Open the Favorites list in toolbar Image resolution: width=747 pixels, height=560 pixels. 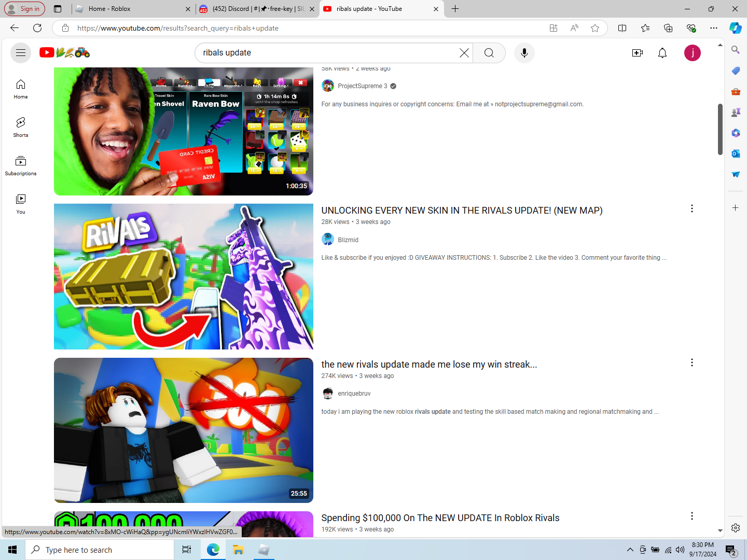coord(645,28)
